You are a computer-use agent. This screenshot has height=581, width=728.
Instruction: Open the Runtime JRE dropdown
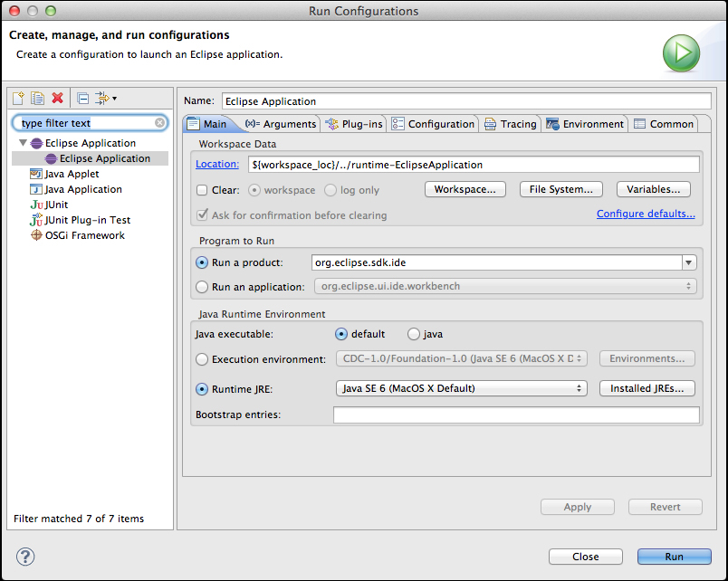click(x=462, y=388)
